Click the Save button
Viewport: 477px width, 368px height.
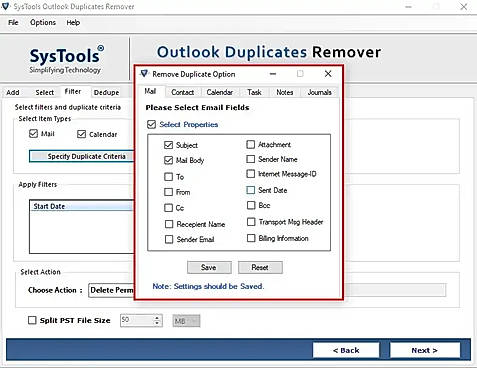coord(209,267)
